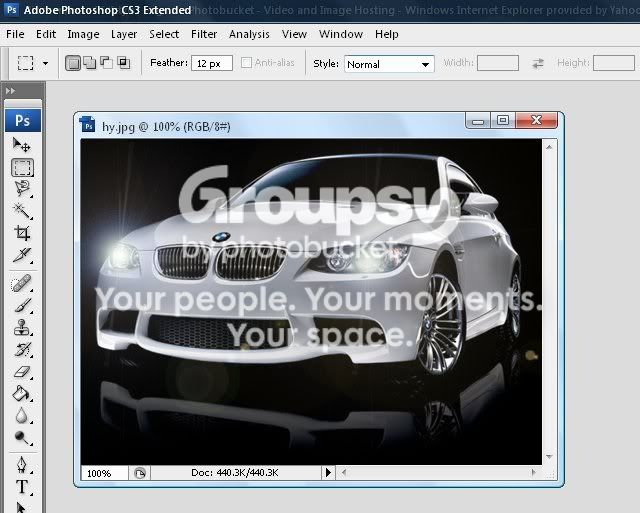Select the Magic Wand tool

22,211
